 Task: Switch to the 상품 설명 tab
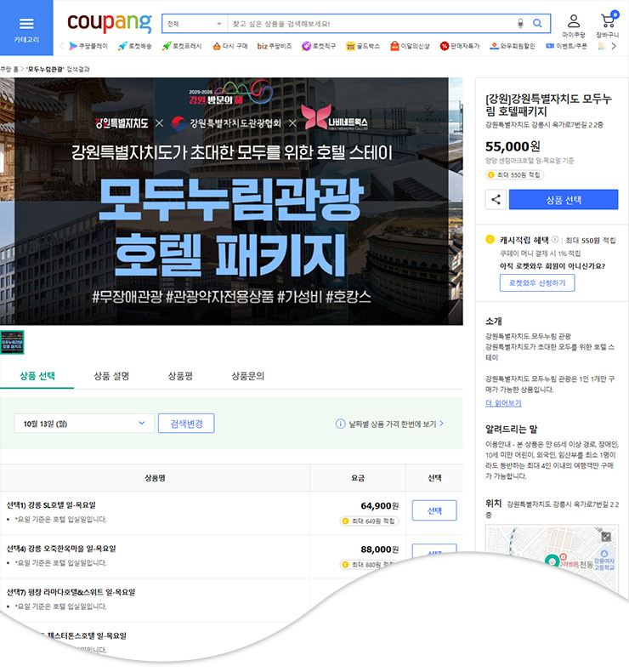pyautogui.click(x=111, y=375)
